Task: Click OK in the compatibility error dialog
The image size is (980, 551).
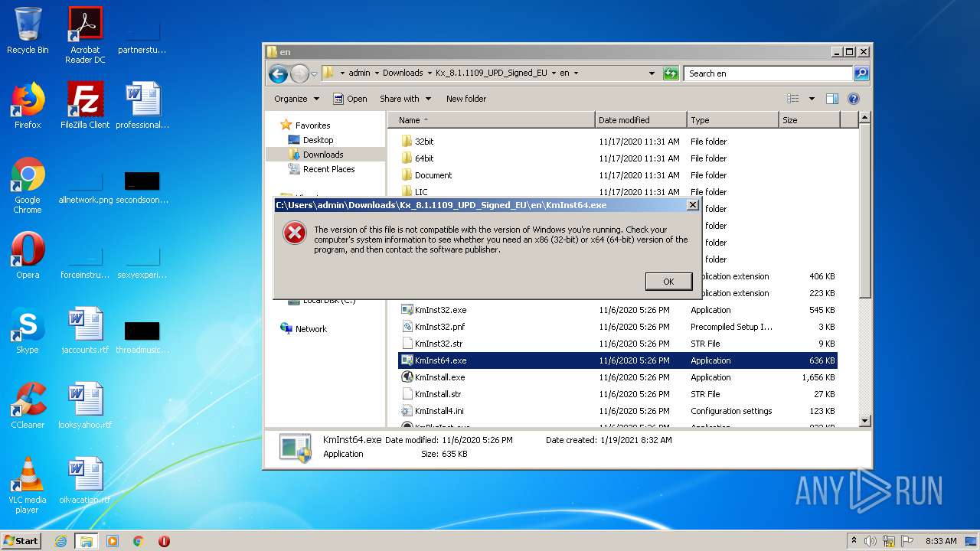Action: [x=668, y=282]
